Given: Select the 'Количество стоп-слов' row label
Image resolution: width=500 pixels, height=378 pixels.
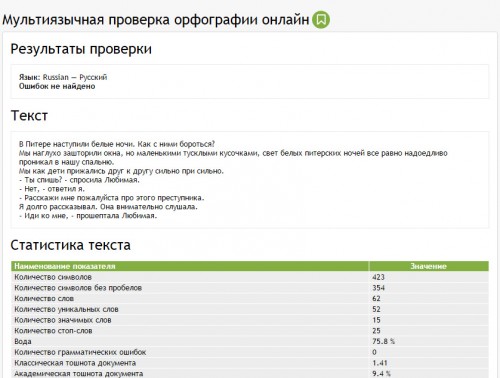Looking at the screenshot, I should pyautogui.click(x=53, y=331).
